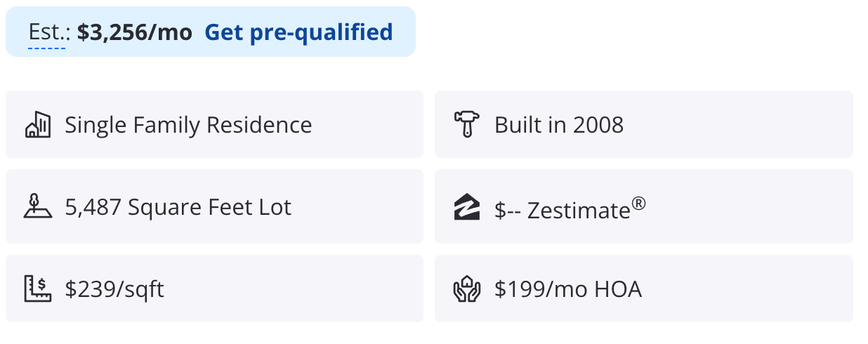
Task: Select the price-per-sqft ruler icon
Action: pyautogui.click(x=38, y=289)
